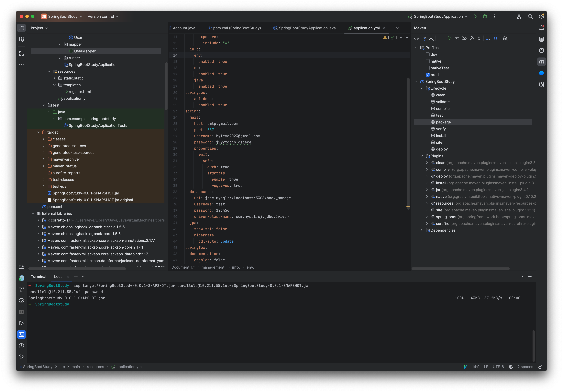Image resolution: width=563 pixels, height=392 pixels.
Task: Open SpringBootStudy-0.0.1-SNAPSHOT.jar in project tree
Action: tap(86, 193)
